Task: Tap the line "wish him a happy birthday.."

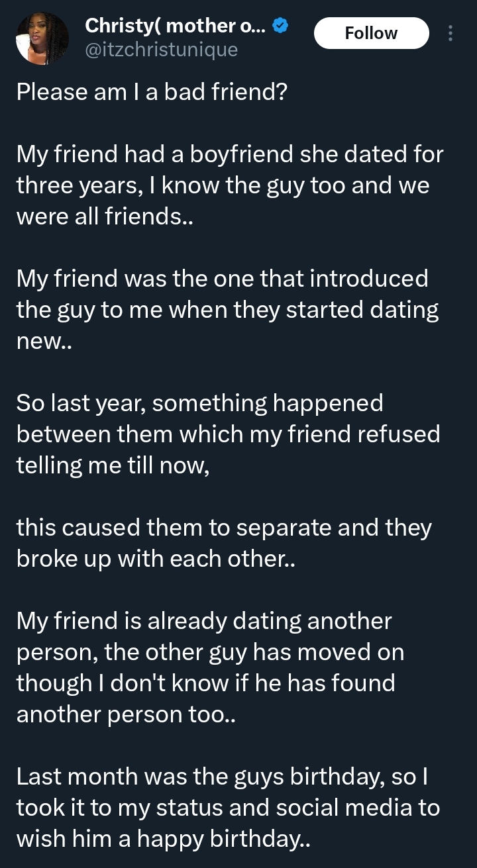Action: pos(163,839)
